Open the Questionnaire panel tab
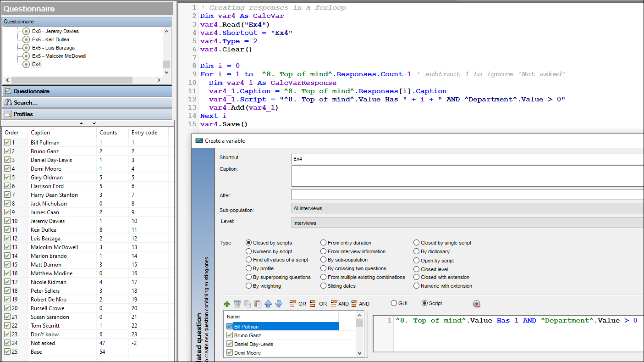 (x=87, y=91)
